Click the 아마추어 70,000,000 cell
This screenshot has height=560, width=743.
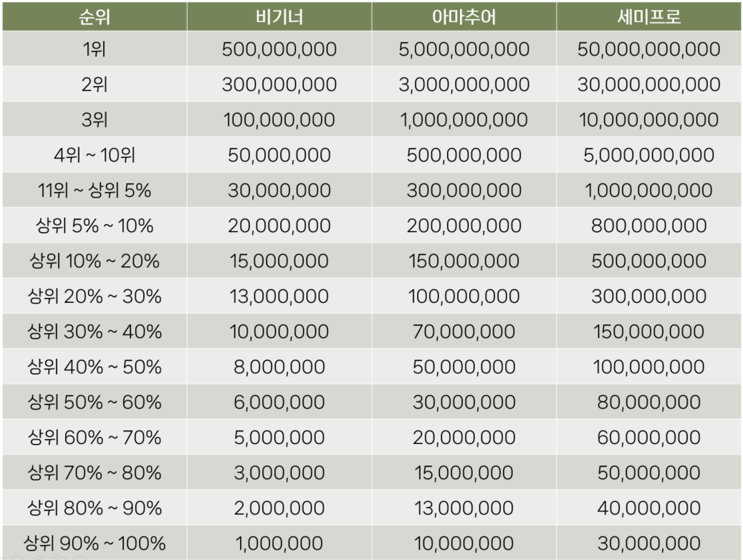pos(464,332)
